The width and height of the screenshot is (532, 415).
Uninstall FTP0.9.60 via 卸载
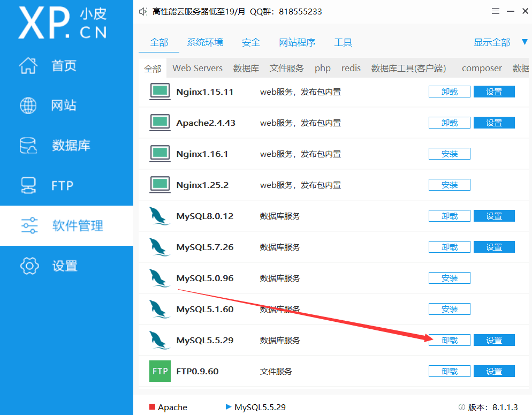point(450,371)
